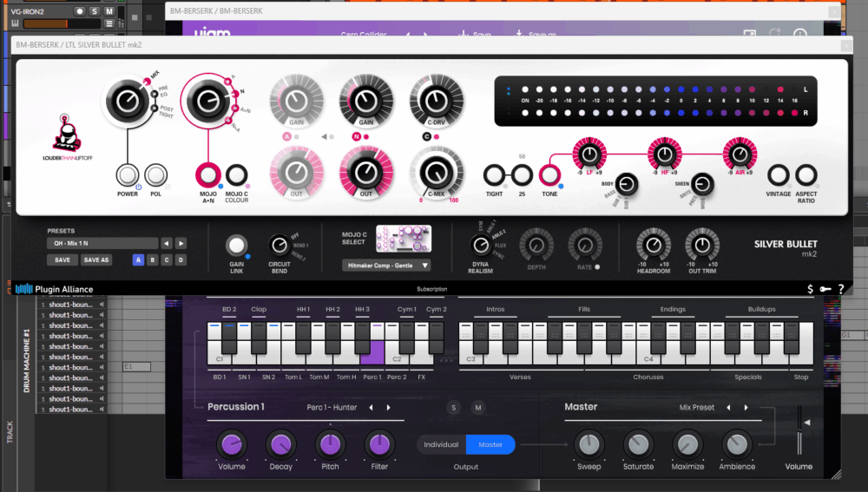Click the AIR EQ knob
Viewport: 868px width, 492px height.
click(x=740, y=154)
